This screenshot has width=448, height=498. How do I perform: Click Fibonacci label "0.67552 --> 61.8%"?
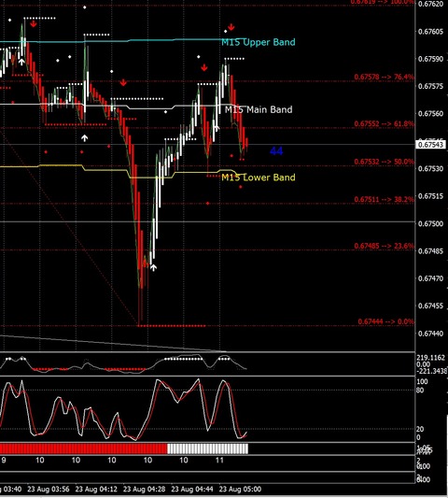click(384, 123)
